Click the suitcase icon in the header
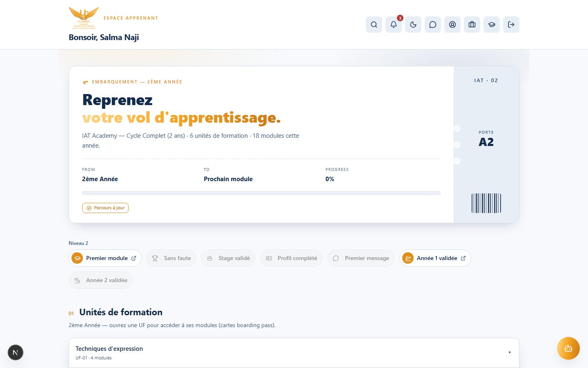The width and height of the screenshot is (588, 368). point(472,25)
